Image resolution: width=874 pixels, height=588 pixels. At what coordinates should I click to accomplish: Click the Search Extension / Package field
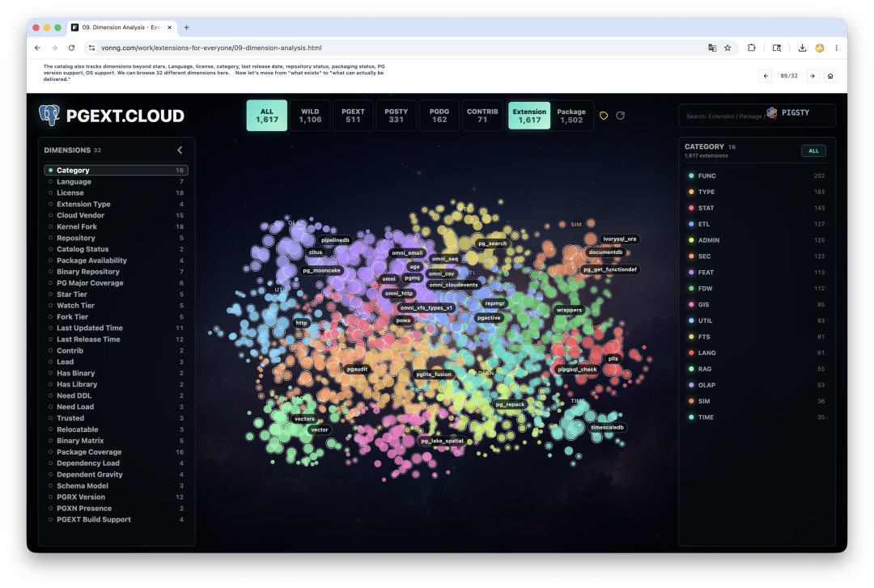pyautogui.click(x=757, y=116)
